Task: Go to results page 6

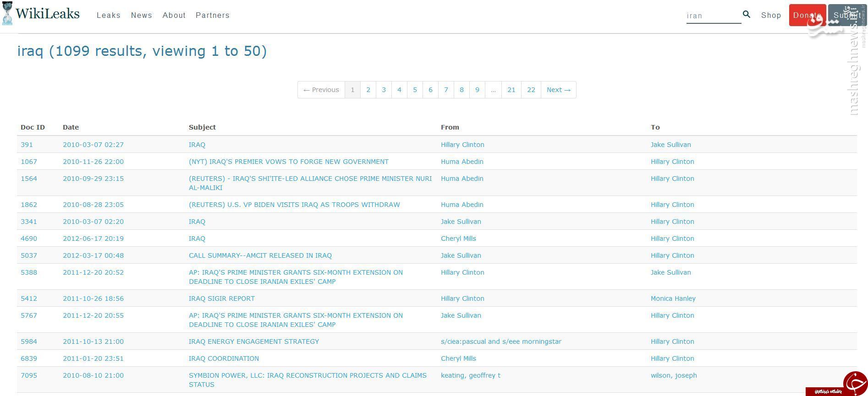Action: (430, 90)
